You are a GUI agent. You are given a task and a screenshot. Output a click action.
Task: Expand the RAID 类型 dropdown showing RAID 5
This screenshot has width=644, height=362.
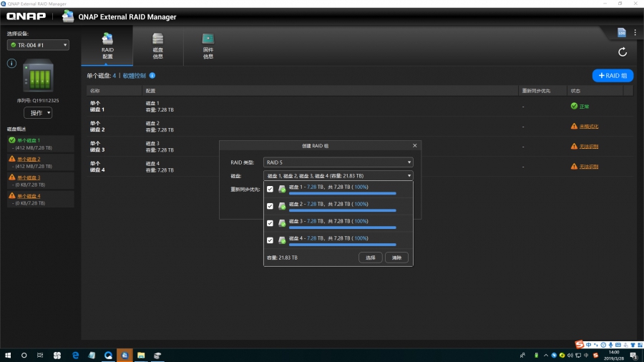coord(338,162)
